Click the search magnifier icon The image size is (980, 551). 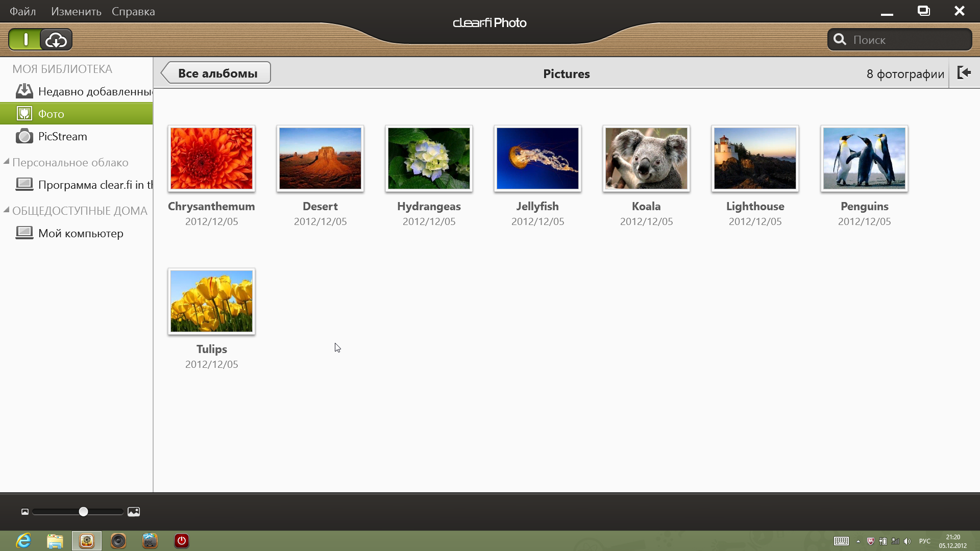click(840, 40)
